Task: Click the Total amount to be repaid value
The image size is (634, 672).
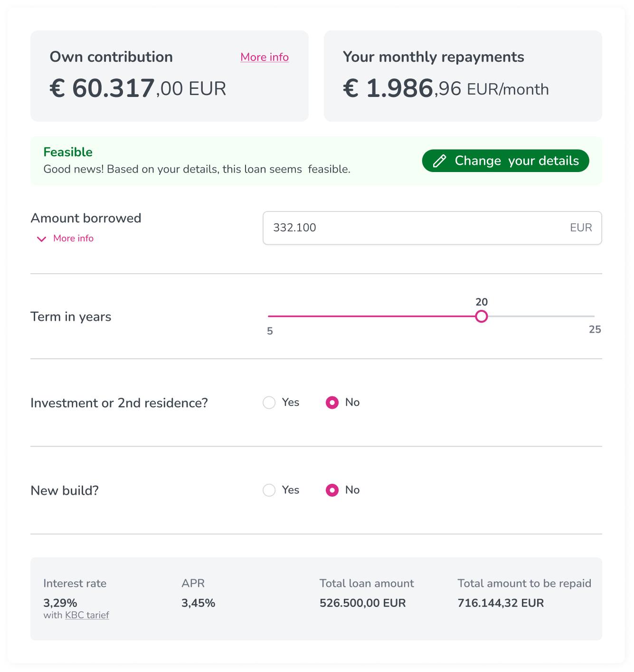Action: point(501,603)
